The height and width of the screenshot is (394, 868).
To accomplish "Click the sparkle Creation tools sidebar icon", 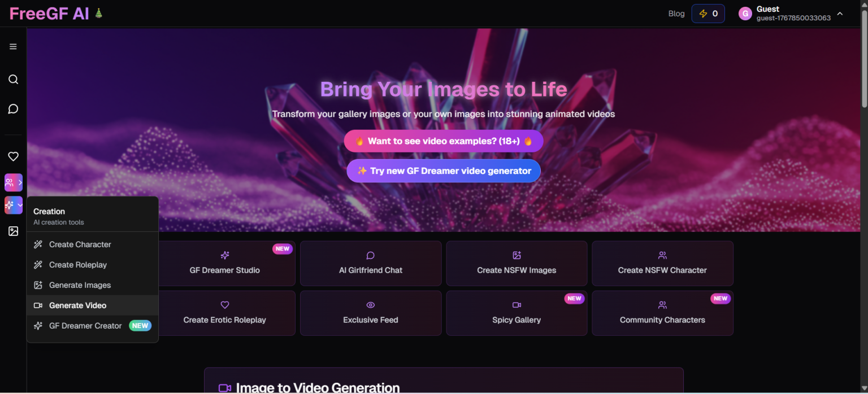I will click(10, 205).
